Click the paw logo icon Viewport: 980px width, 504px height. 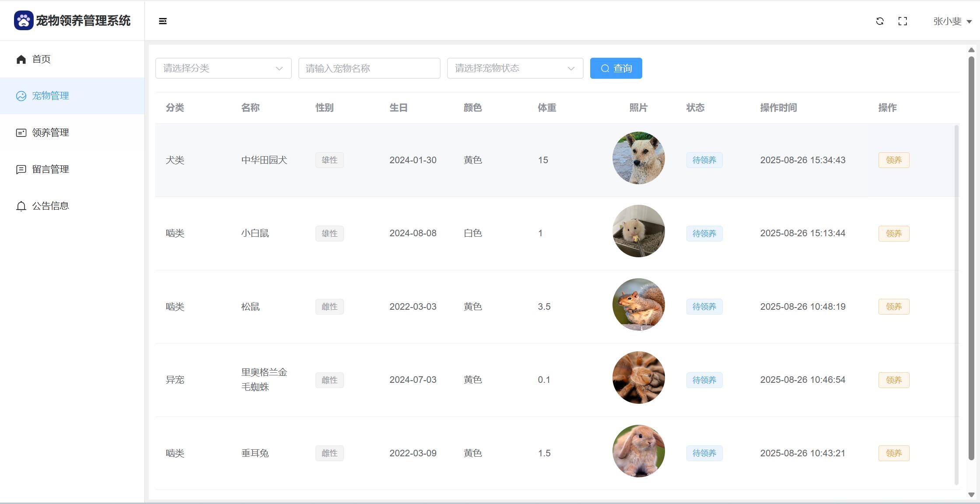[x=24, y=21]
